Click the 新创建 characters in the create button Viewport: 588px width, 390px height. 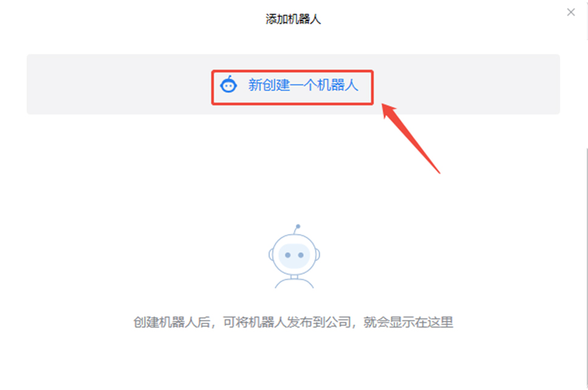(269, 85)
